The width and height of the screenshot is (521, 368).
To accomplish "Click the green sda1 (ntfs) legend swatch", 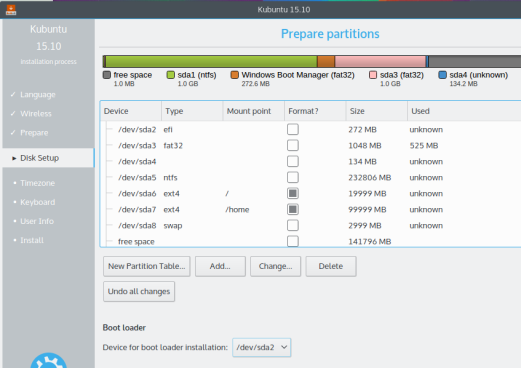I will tap(170, 75).
